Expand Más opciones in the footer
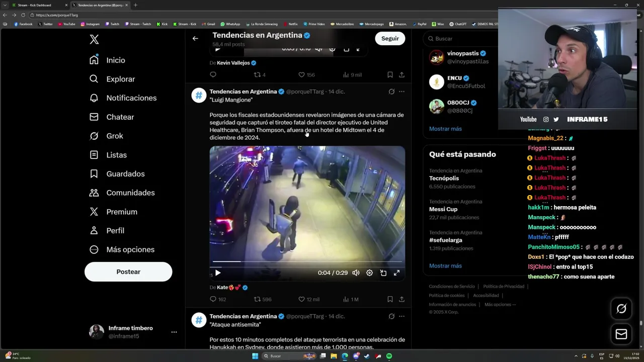This screenshot has height=362, width=644. 500,304
